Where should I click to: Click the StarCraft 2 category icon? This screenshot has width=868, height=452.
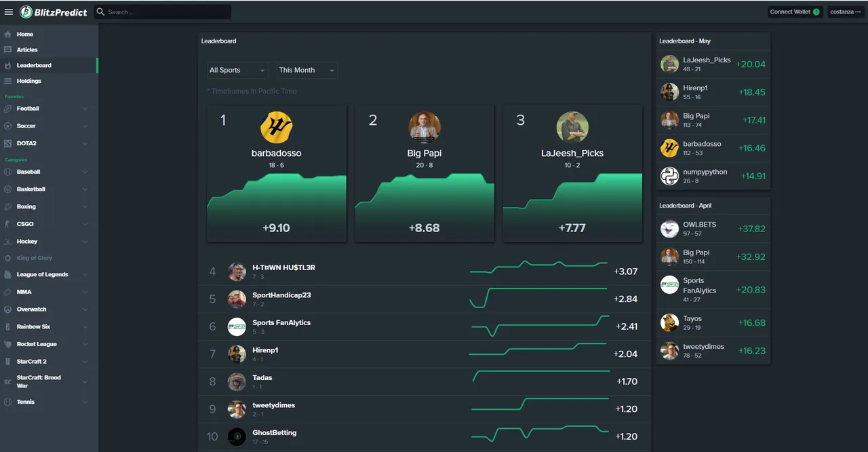pyautogui.click(x=7, y=362)
